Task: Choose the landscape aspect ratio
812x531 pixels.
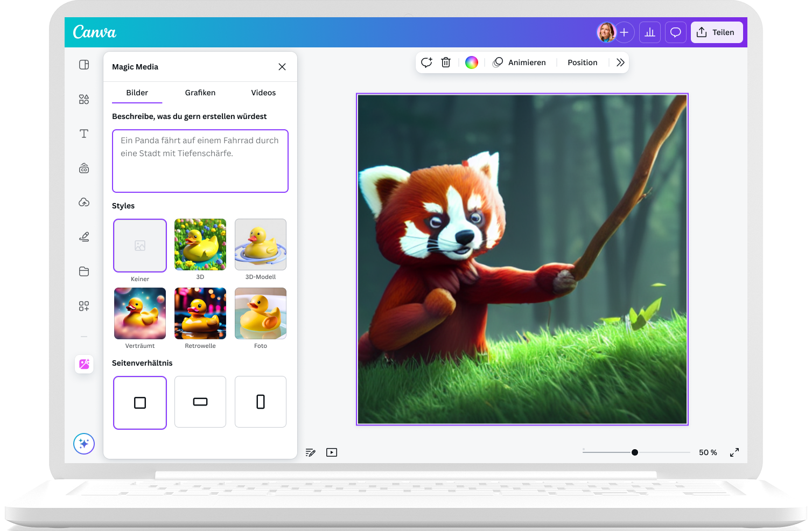Action: click(200, 402)
